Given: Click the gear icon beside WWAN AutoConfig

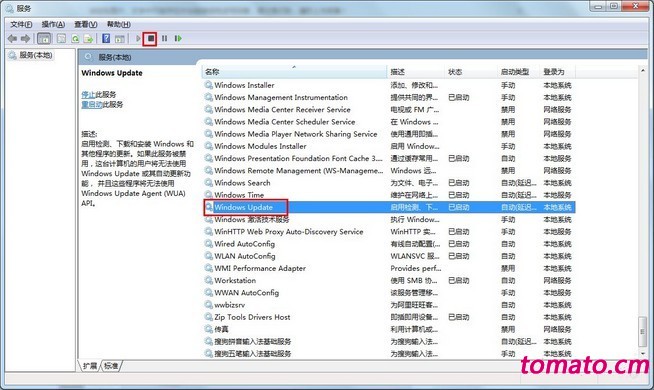Looking at the screenshot, I should click(208, 292).
